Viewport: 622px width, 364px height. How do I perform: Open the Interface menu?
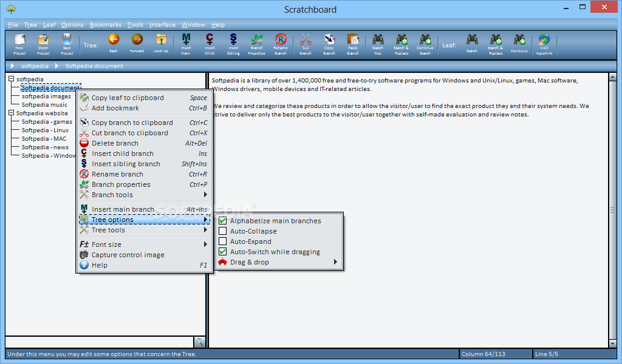pos(162,24)
